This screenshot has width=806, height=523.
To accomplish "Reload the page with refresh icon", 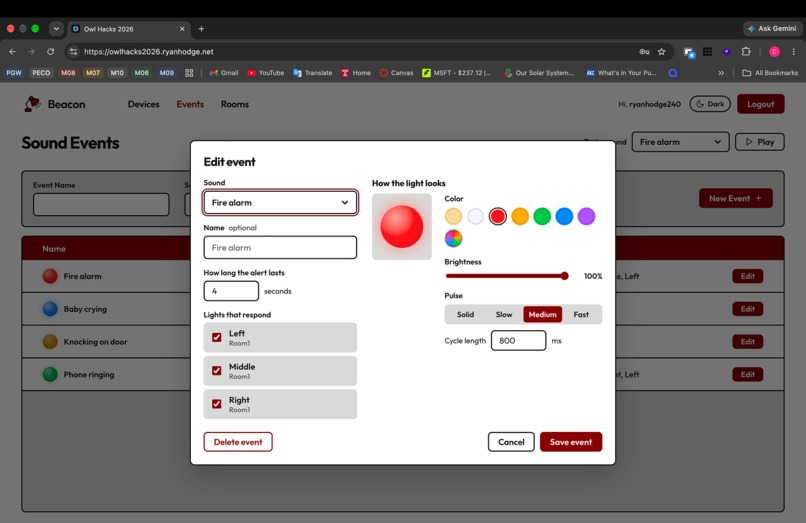I will [50, 51].
